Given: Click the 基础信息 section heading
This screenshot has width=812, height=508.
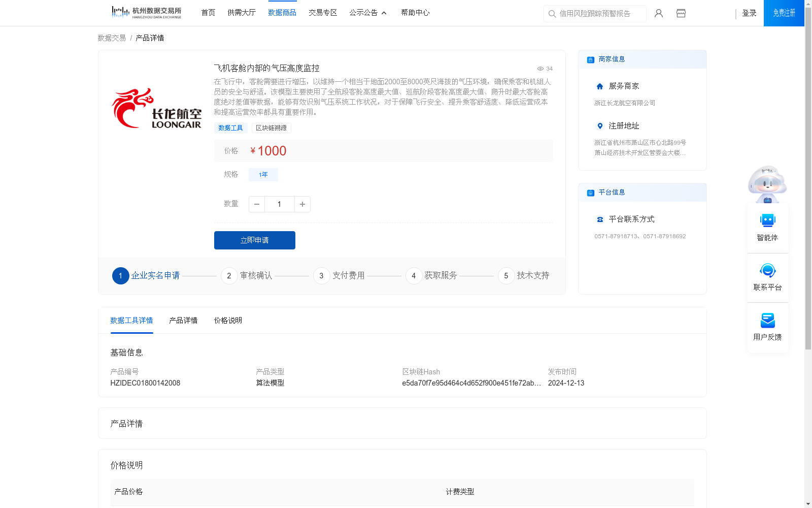Looking at the screenshot, I should [x=126, y=353].
